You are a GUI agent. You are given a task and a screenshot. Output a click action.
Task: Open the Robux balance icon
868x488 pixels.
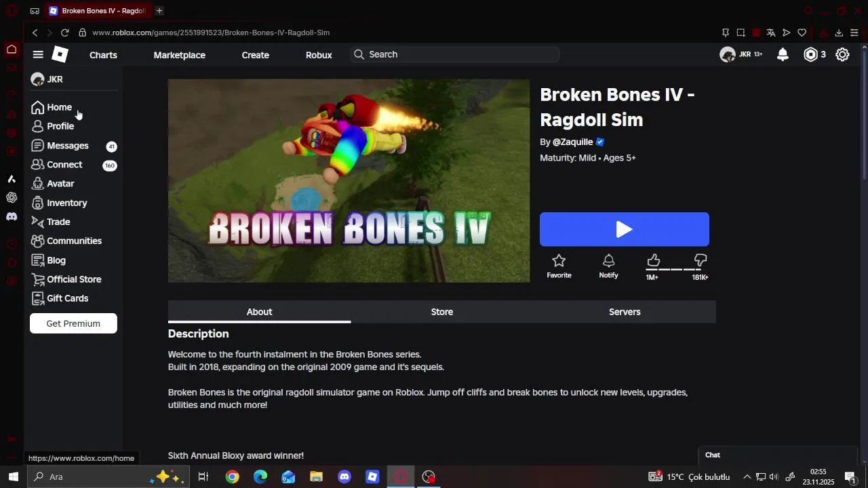[810, 55]
